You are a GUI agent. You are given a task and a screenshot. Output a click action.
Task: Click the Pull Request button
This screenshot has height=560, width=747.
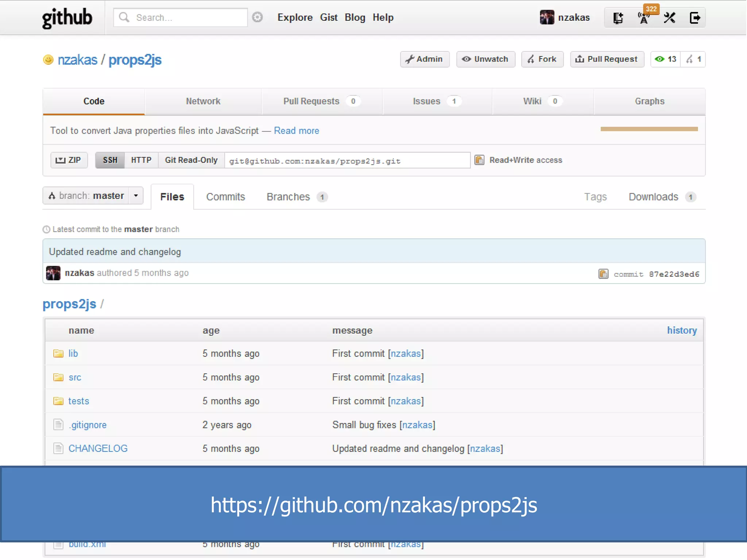click(x=607, y=59)
